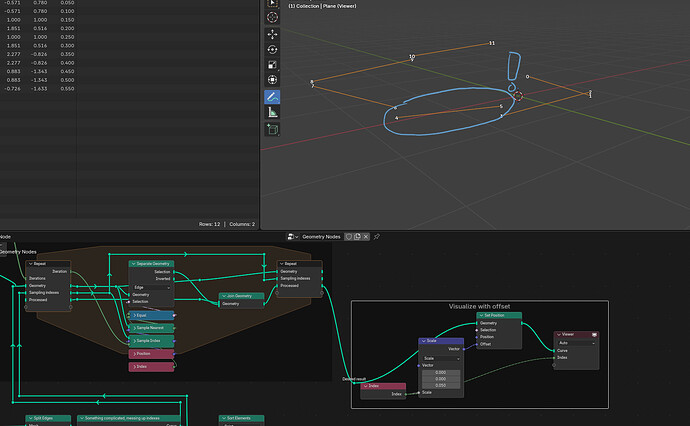This screenshot has width=690, height=426.
Task: Click vertex label 11 in viewport
Action: [x=492, y=43]
